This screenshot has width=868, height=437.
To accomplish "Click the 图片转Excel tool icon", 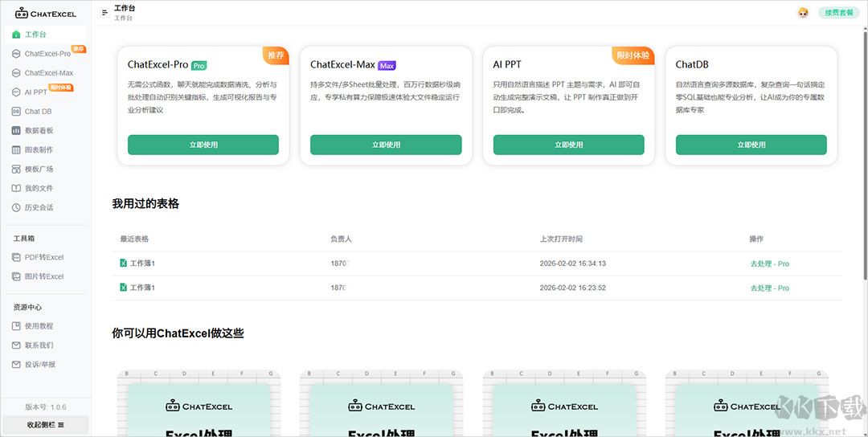I will pyautogui.click(x=16, y=276).
